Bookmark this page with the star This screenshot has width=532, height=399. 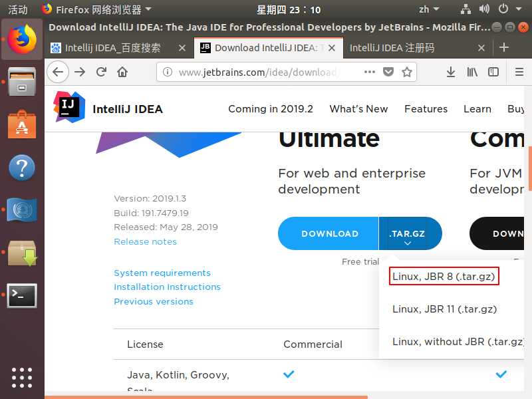(407, 72)
